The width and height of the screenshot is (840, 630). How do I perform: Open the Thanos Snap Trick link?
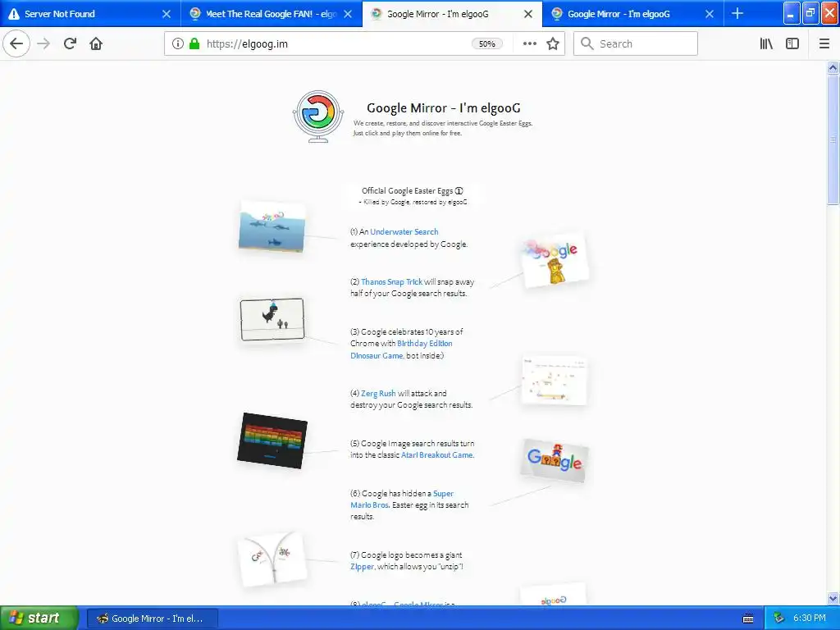[391, 282]
